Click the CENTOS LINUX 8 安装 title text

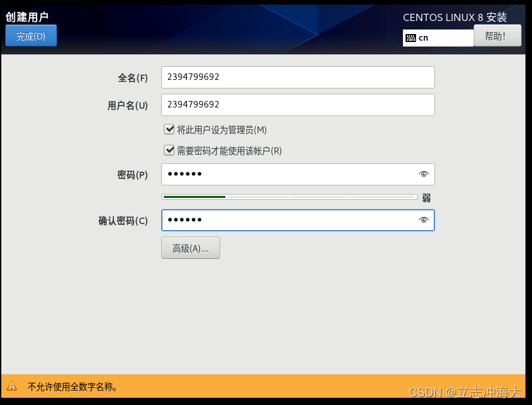[x=455, y=17]
